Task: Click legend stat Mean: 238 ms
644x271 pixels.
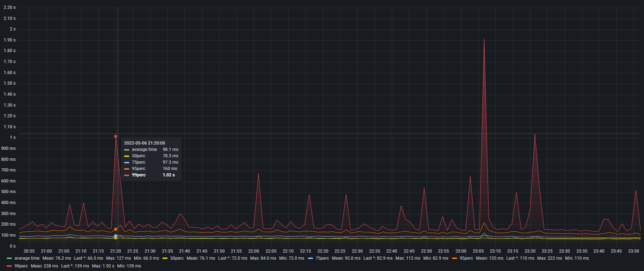Action: 44,266
